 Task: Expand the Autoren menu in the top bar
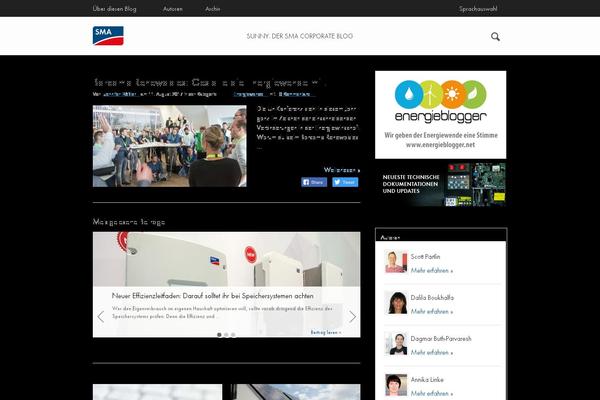coord(173,8)
